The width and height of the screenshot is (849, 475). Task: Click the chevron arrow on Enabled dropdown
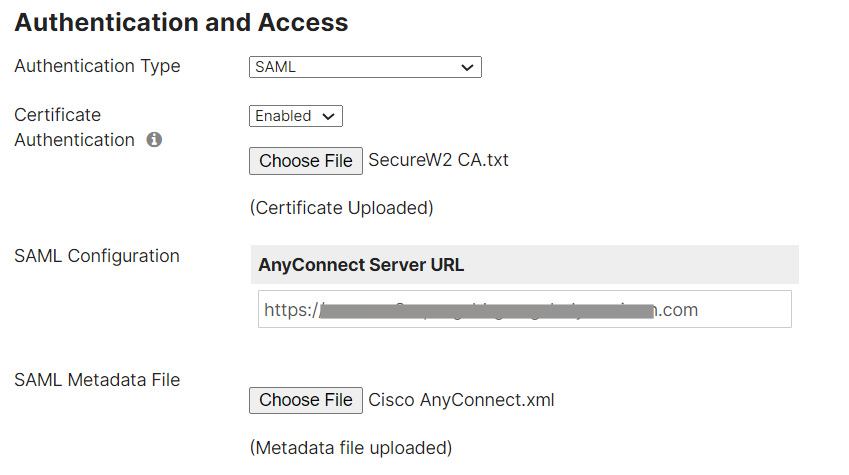click(x=328, y=116)
